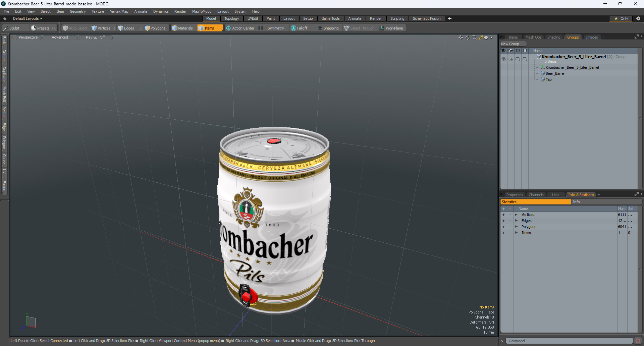Click the New Group button
This screenshot has height=346, width=644.
(x=513, y=44)
